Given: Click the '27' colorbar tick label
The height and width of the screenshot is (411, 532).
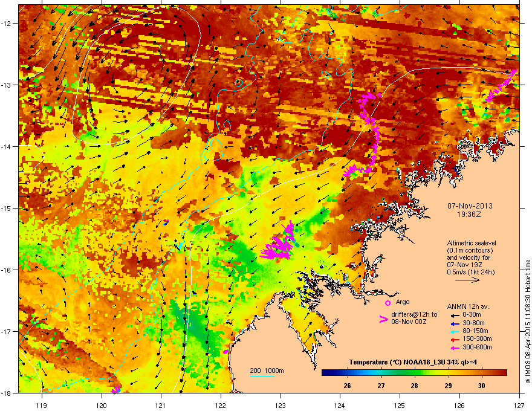Looking at the screenshot, I should tap(381, 386).
